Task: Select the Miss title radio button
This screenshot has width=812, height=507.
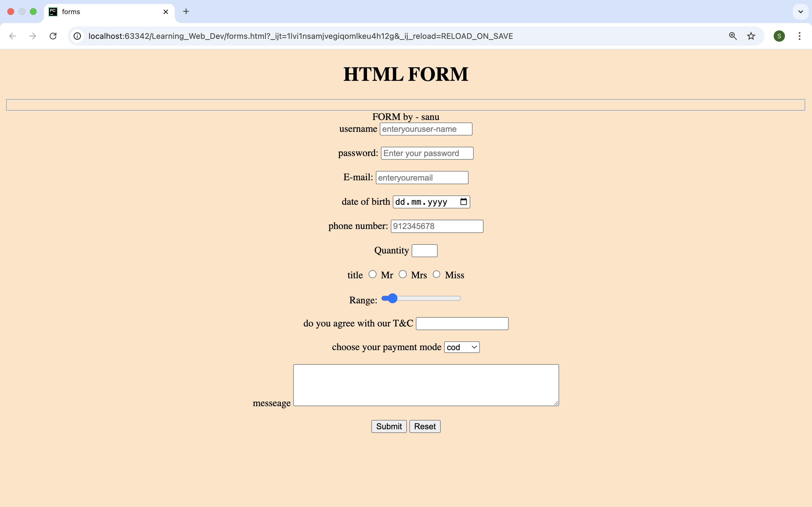Action: (x=436, y=274)
